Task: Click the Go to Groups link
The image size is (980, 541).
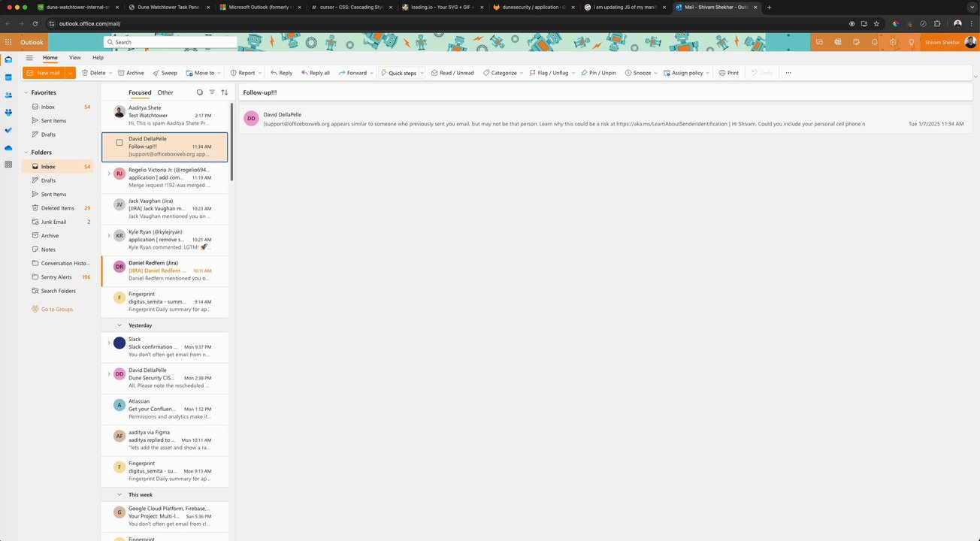Action: pos(57,310)
